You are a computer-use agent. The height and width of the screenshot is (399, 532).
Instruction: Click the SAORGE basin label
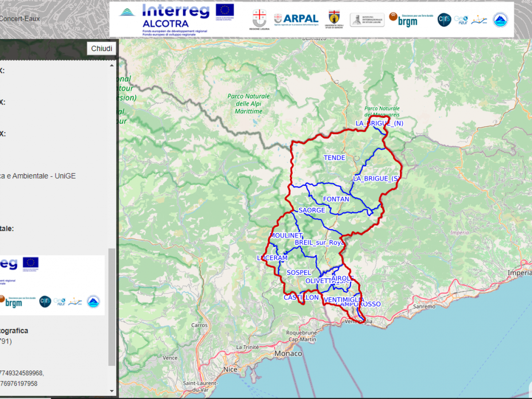click(312, 210)
